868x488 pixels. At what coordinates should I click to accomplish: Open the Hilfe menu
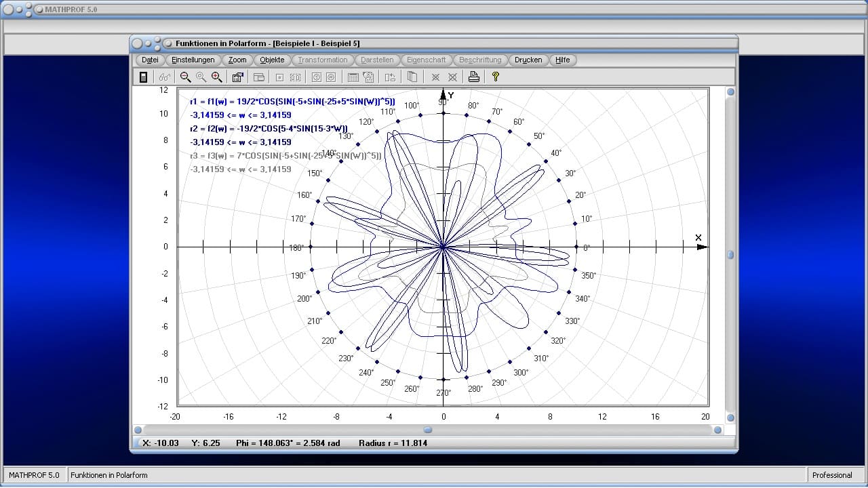pyautogui.click(x=563, y=60)
